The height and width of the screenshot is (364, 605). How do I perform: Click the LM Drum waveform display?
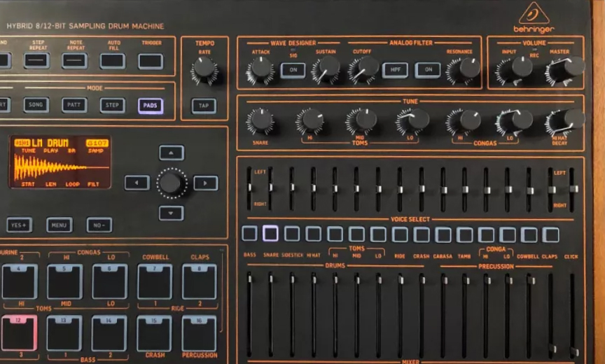[x=60, y=162]
